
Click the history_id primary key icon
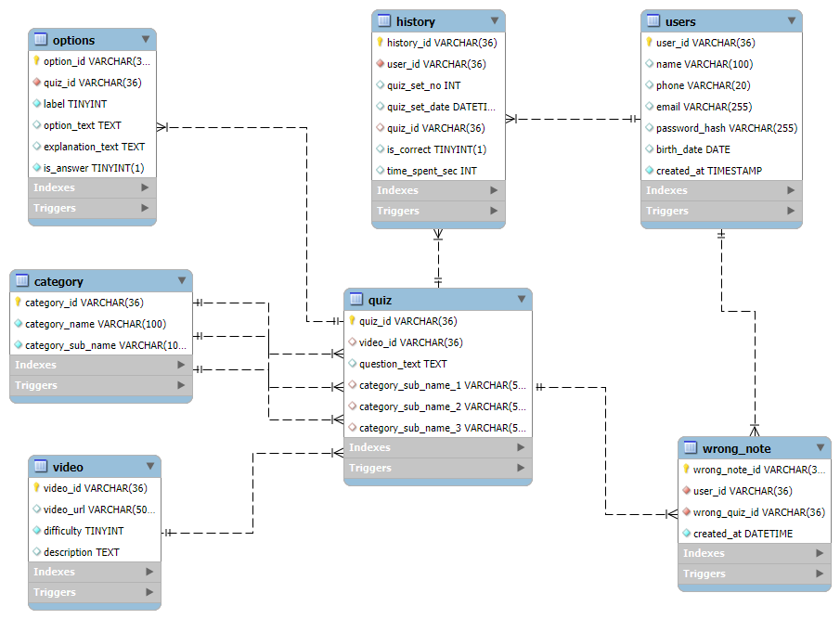380,42
